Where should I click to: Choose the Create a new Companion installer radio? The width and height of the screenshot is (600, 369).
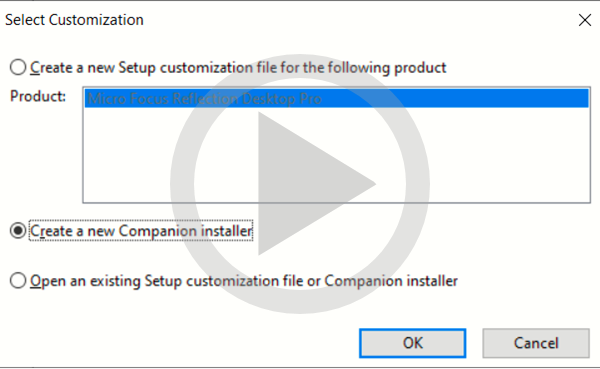coord(18,230)
